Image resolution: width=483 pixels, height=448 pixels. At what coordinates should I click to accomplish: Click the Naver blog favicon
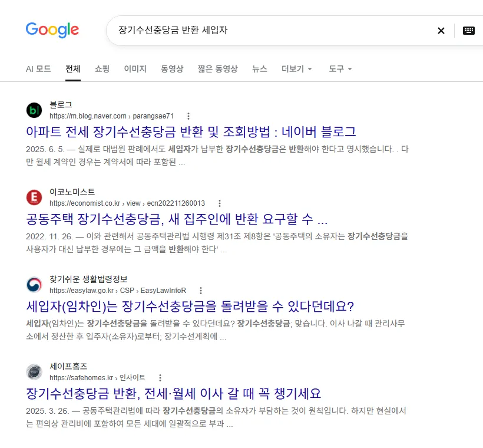click(34, 110)
